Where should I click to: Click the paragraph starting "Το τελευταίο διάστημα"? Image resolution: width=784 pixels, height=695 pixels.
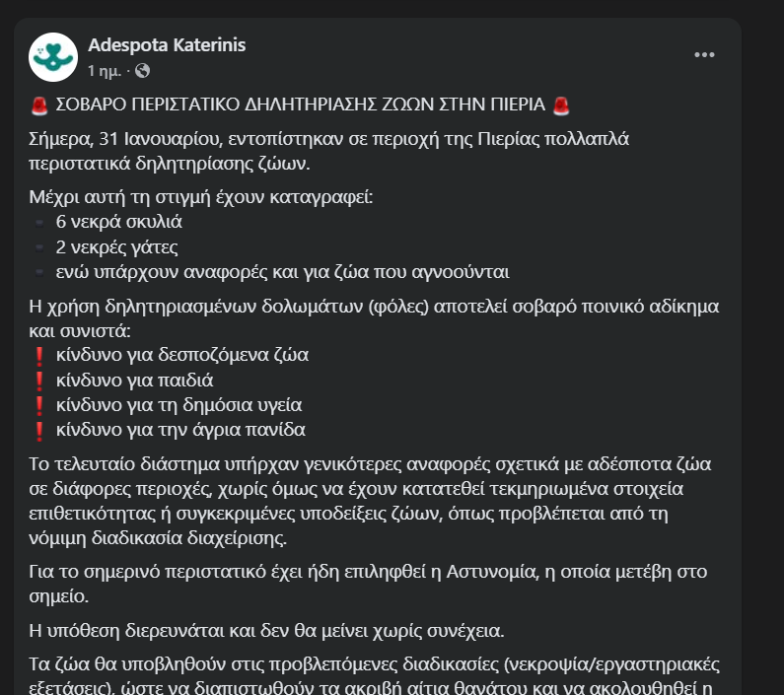coord(370,501)
